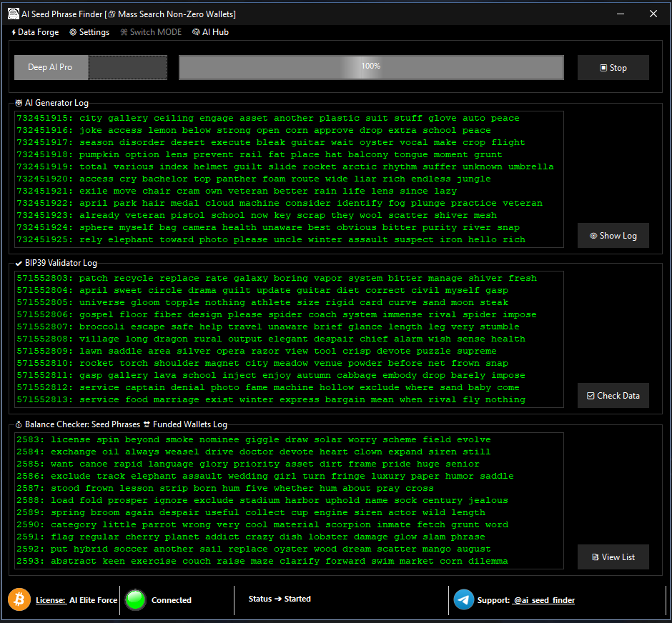Image resolution: width=672 pixels, height=623 pixels.
Task: Click the wallet icon on Funded Wallets Log header
Action: point(145,424)
